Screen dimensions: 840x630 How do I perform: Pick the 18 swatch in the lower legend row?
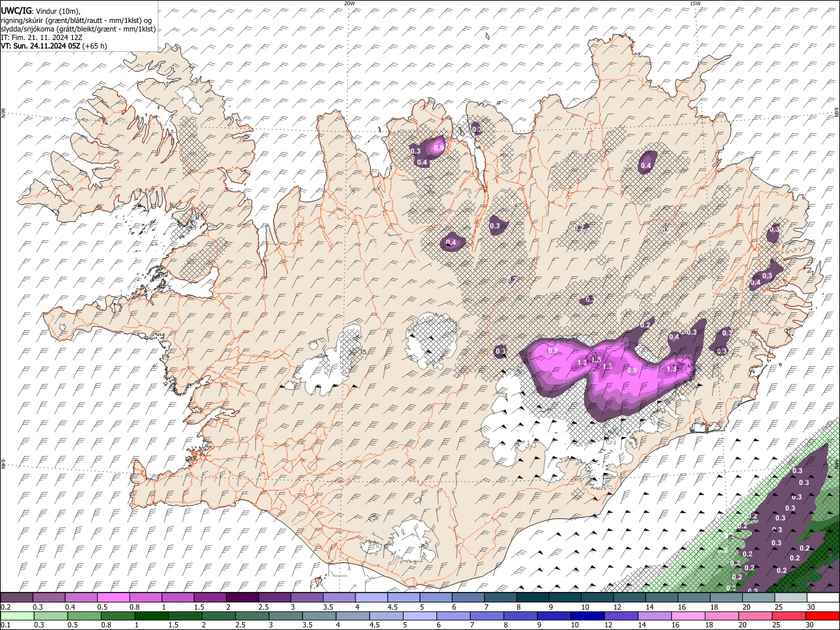[721, 616]
